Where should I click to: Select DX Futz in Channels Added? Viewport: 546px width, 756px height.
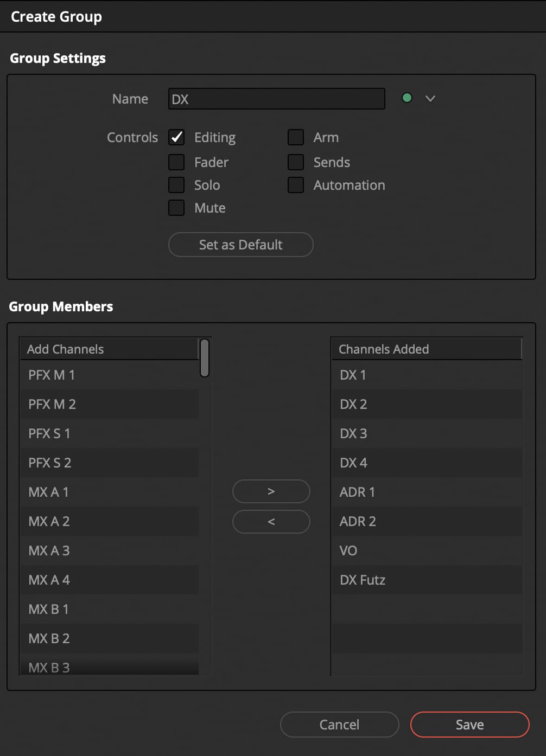coord(427,580)
